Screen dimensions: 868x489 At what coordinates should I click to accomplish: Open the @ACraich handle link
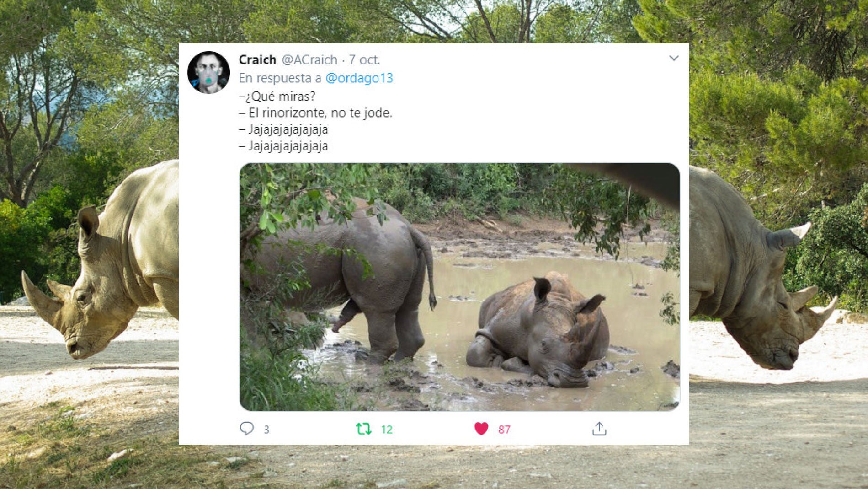tap(309, 60)
